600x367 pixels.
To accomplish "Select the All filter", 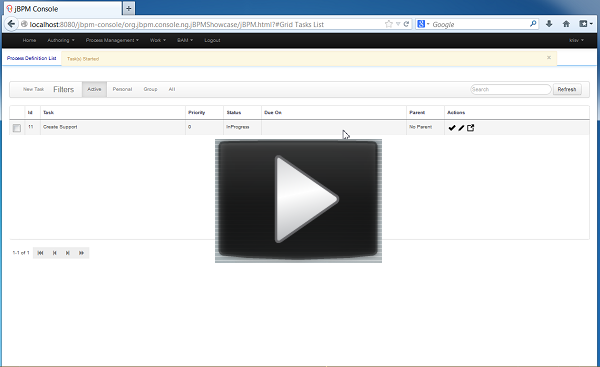I will 172,89.
